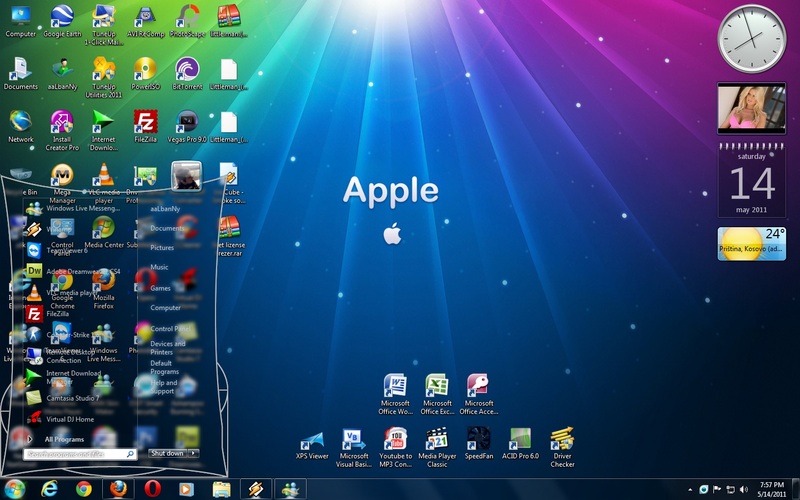Select the Media Player Classic shortcut

pos(437,448)
